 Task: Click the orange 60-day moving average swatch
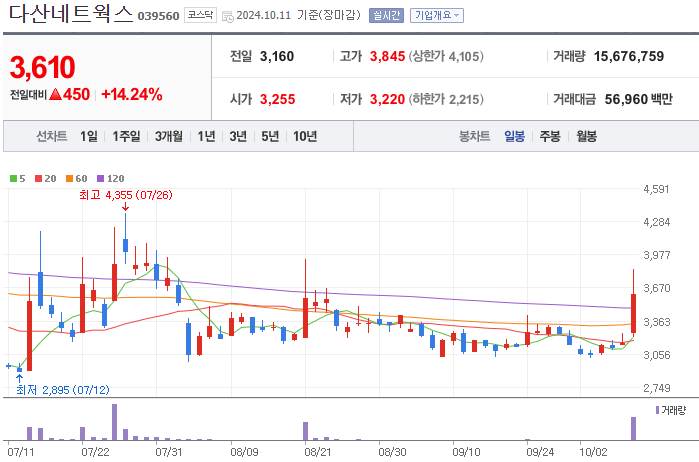[70, 179]
